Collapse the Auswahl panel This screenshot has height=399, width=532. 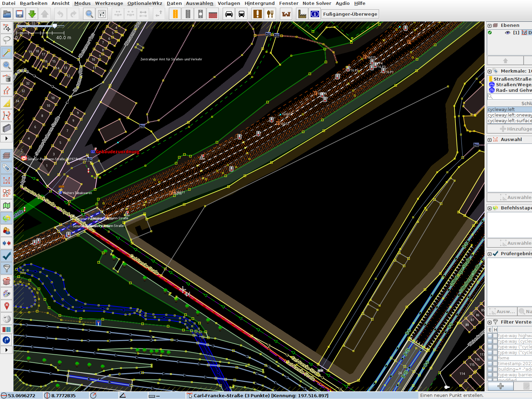coord(490,140)
